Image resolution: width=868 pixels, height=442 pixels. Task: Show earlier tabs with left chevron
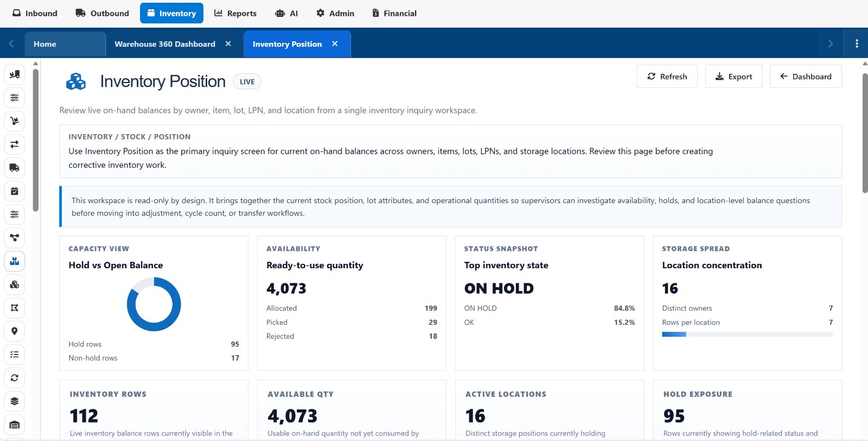(x=11, y=44)
